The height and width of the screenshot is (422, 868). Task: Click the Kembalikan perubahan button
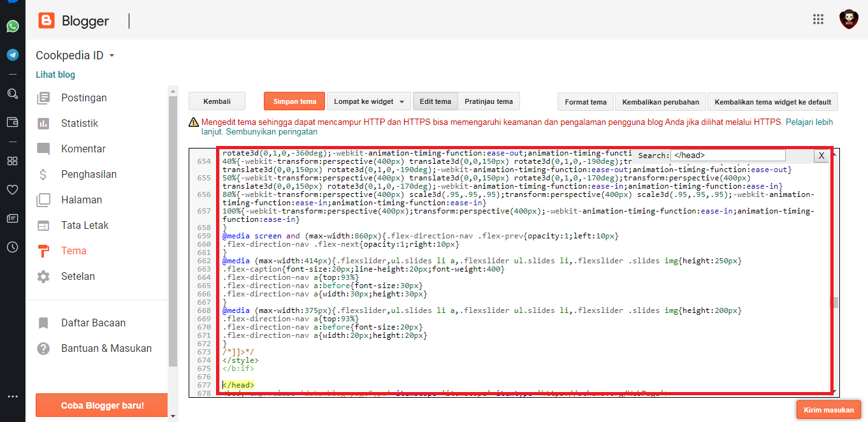(x=660, y=102)
